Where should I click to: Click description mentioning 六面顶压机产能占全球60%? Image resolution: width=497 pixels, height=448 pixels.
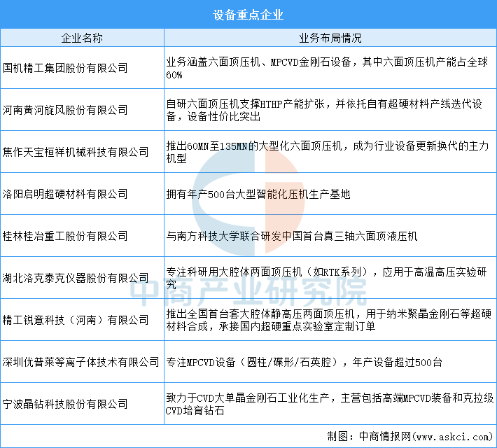point(327,68)
